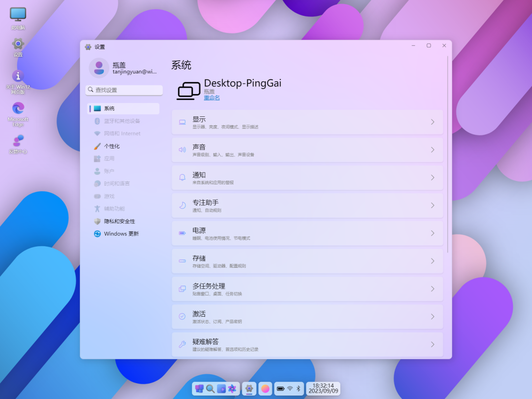Viewport: 532px width, 399px height.
Task: Click the 存储空间、驱动器、配置规则 description text
Action: (219, 266)
